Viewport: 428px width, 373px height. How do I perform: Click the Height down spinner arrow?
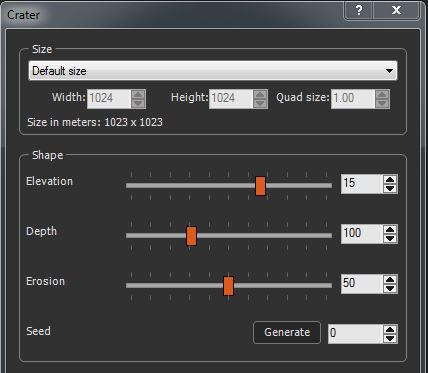click(x=260, y=104)
